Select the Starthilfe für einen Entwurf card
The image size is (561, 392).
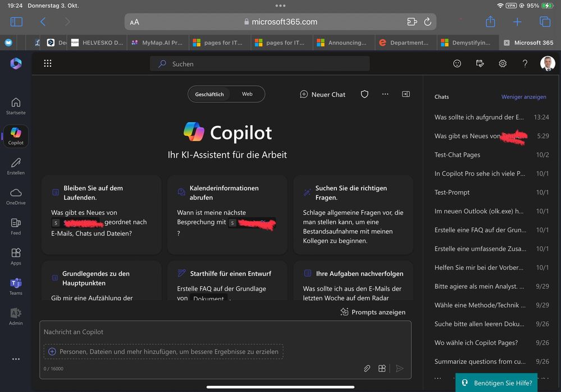click(227, 281)
